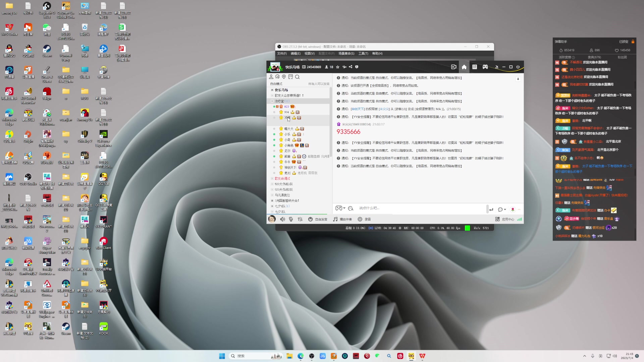Open the video live icon in YY header

point(454,67)
